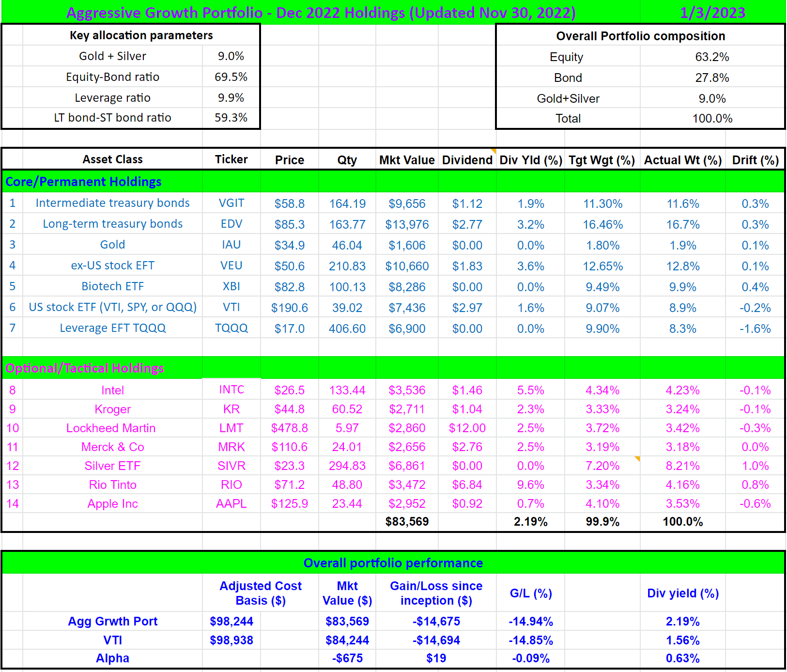The width and height of the screenshot is (787, 672).
Task: Select the Drift (%) column header
Action: coord(755,160)
